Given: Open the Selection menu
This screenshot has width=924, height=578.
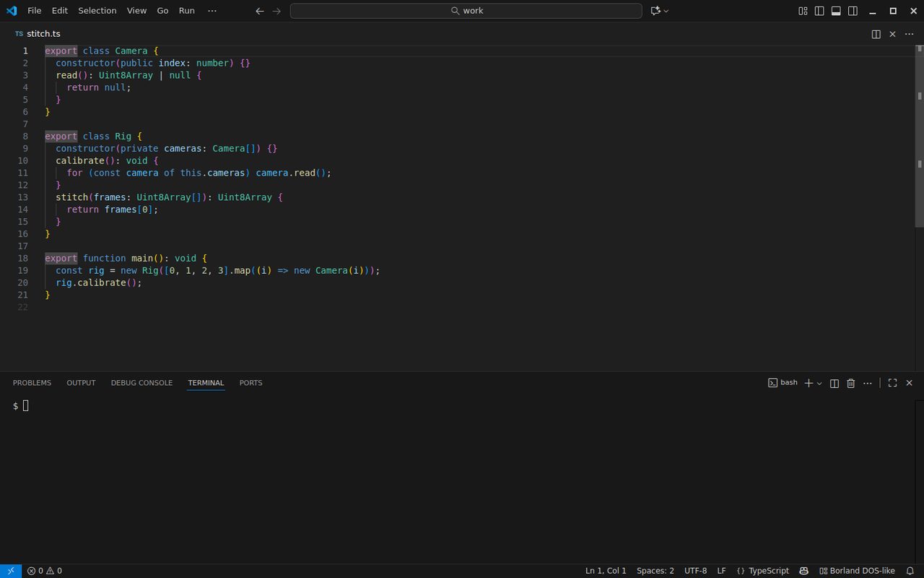Looking at the screenshot, I should pyautogui.click(x=97, y=11).
